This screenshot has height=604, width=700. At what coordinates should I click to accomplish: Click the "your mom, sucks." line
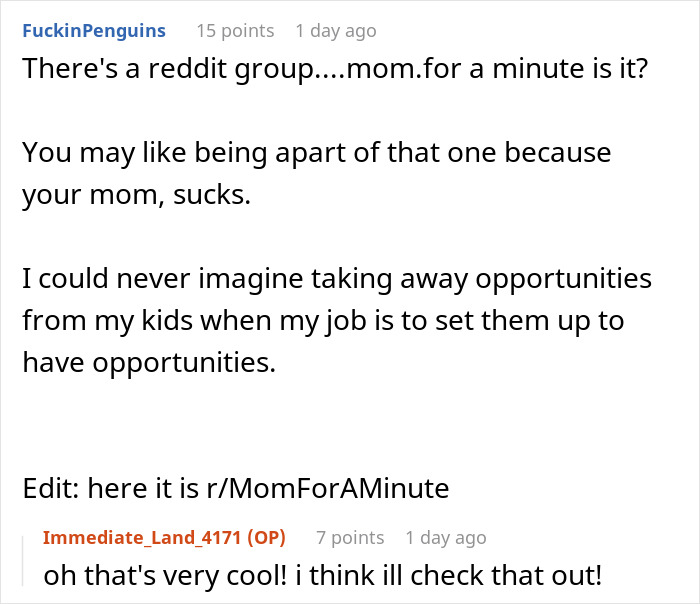click(x=135, y=195)
